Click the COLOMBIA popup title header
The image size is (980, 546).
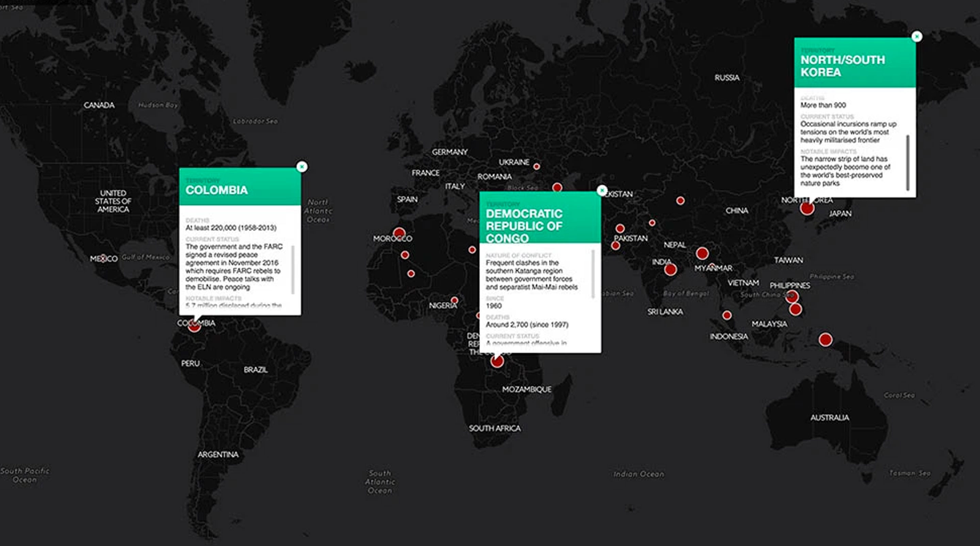click(240, 187)
